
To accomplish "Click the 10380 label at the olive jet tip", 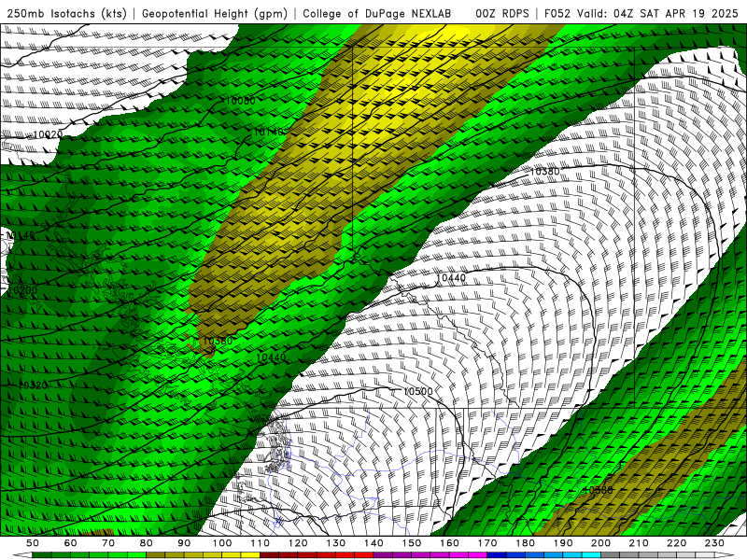I will tap(218, 341).
